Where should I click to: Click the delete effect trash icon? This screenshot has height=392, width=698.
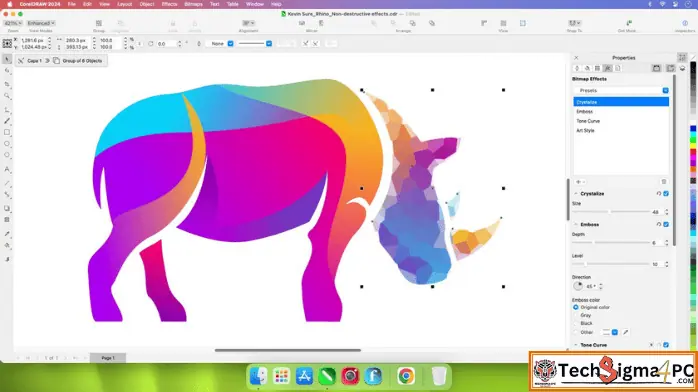(664, 182)
